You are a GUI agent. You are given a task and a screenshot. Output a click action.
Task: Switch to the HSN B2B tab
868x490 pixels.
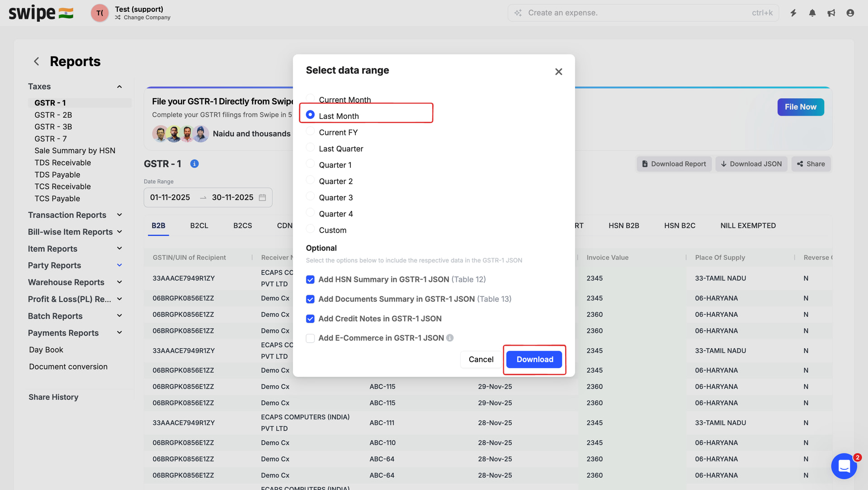[x=623, y=225]
